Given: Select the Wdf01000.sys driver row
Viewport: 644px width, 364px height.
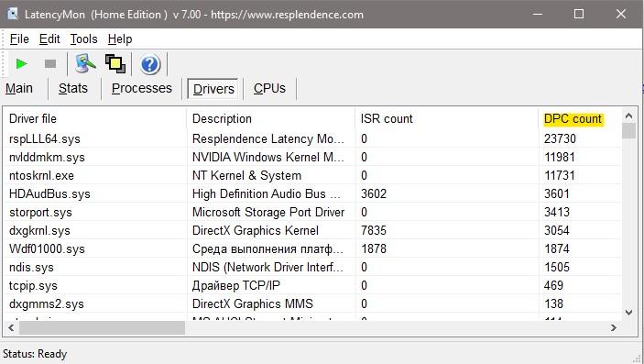Looking at the screenshot, I should [312, 248].
